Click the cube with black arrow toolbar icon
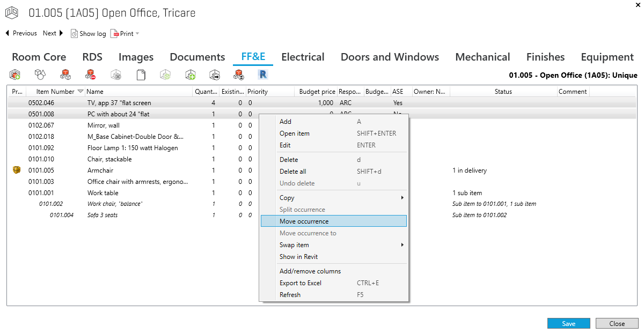Viewport: 644px width, 334px height. click(x=215, y=75)
